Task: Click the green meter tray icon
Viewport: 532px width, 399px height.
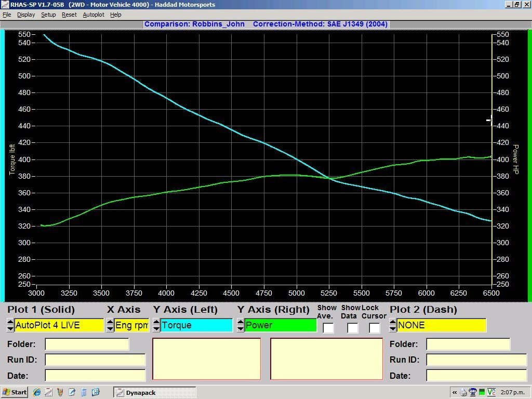Action: click(482, 393)
